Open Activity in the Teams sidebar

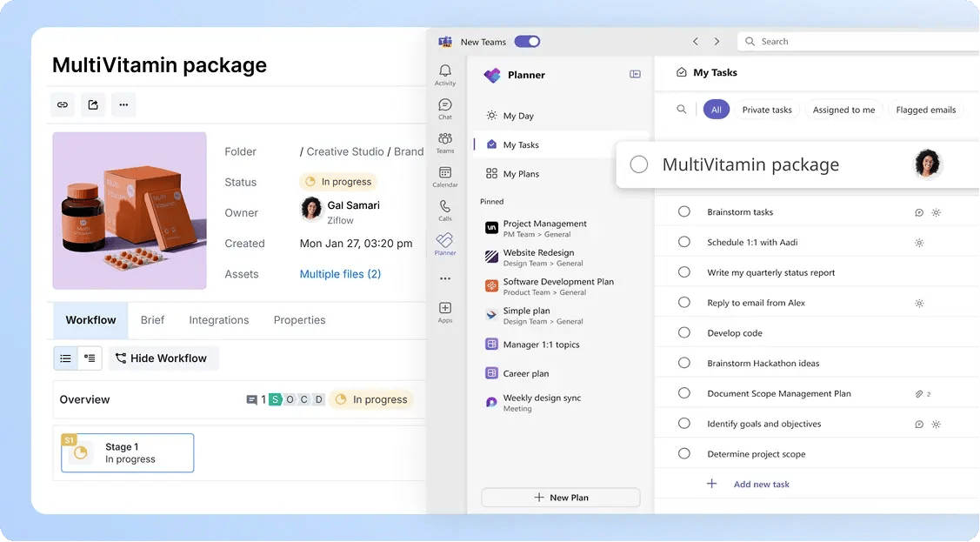coord(444,74)
